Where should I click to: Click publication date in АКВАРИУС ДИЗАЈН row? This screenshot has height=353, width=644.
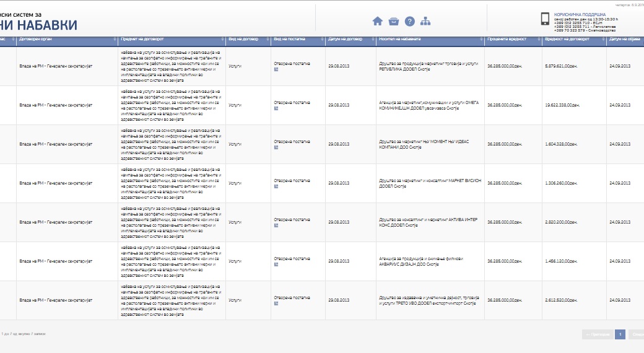(620, 261)
